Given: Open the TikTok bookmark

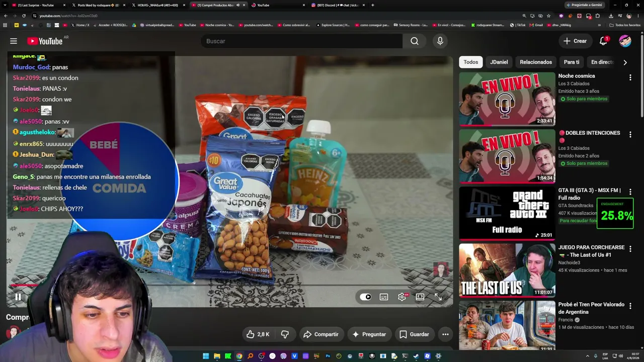Looking at the screenshot, I should [518, 25].
